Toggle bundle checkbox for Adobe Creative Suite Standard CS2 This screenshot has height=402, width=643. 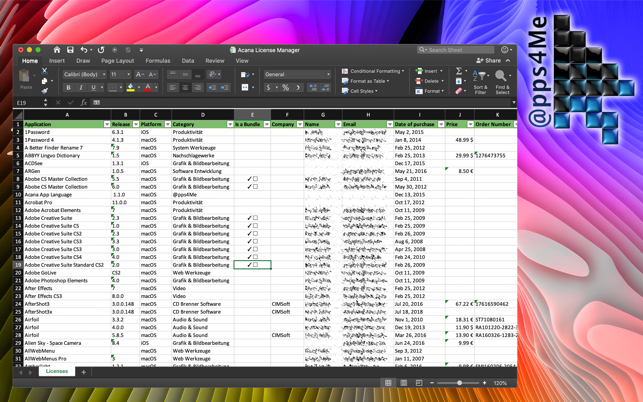click(255, 265)
